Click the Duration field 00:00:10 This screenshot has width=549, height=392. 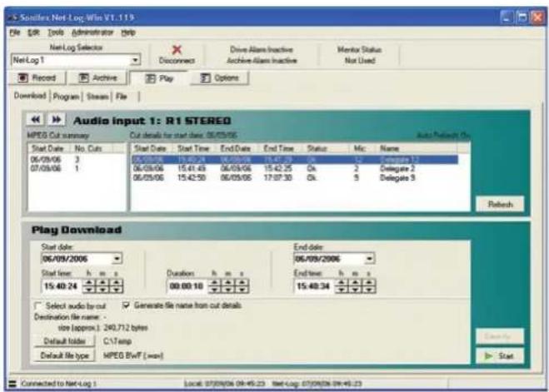[x=187, y=286]
